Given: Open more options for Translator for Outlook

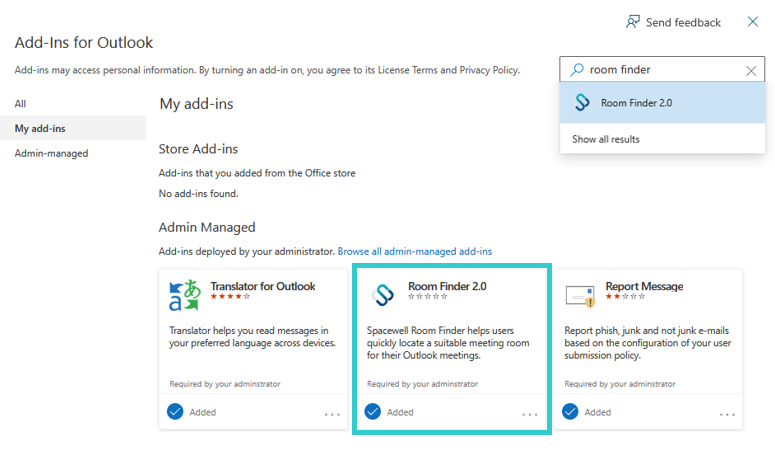Looking at the screenshot, I should point(332,414).
